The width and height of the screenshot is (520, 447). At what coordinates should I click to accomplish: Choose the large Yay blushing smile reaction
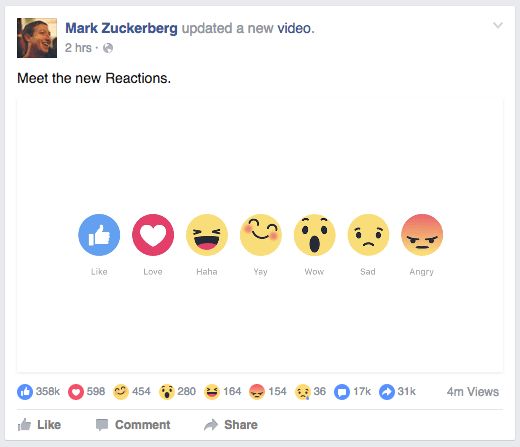point(261,235)
